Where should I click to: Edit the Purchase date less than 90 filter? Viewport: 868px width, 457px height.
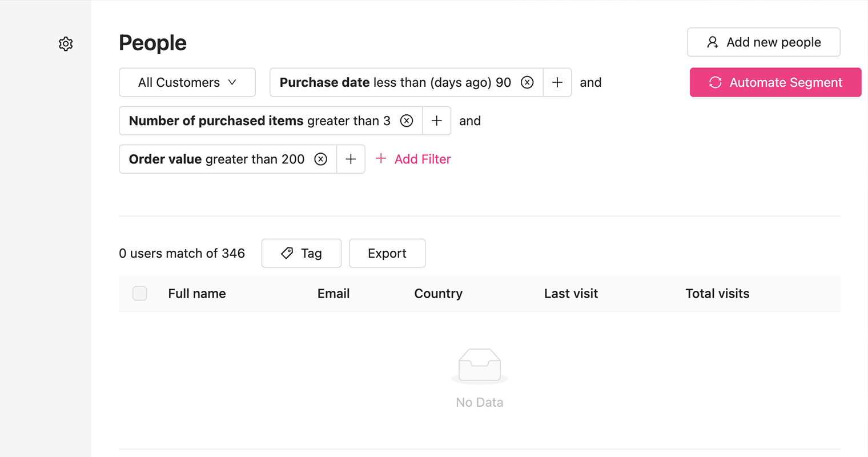click(395, 82)
